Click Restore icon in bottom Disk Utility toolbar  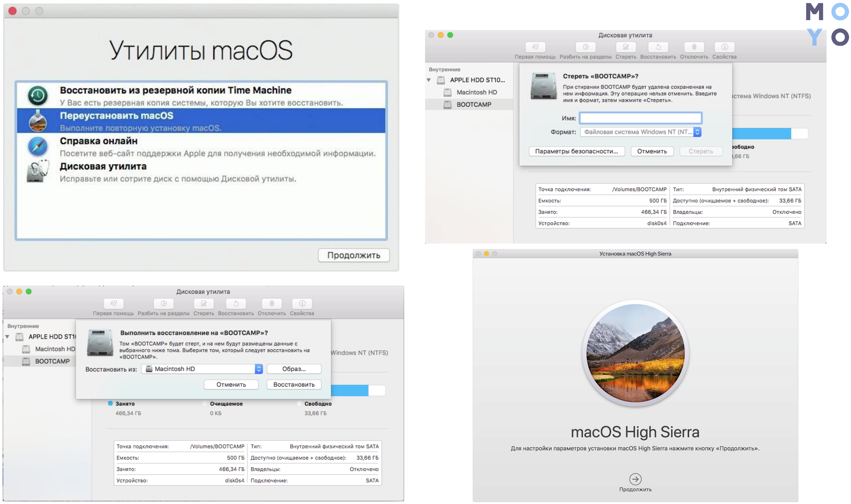(236, 304)
